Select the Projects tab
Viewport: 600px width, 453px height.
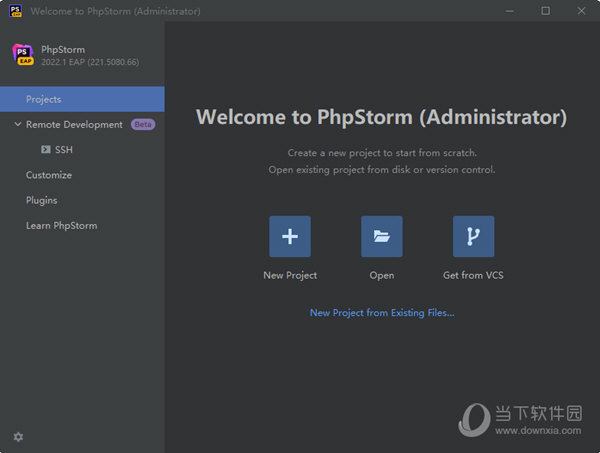[82, 99]
